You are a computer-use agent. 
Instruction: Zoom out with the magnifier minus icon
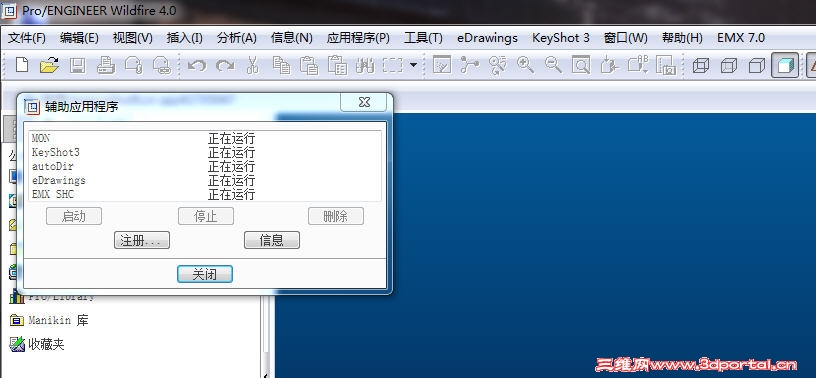coord(553,65)
